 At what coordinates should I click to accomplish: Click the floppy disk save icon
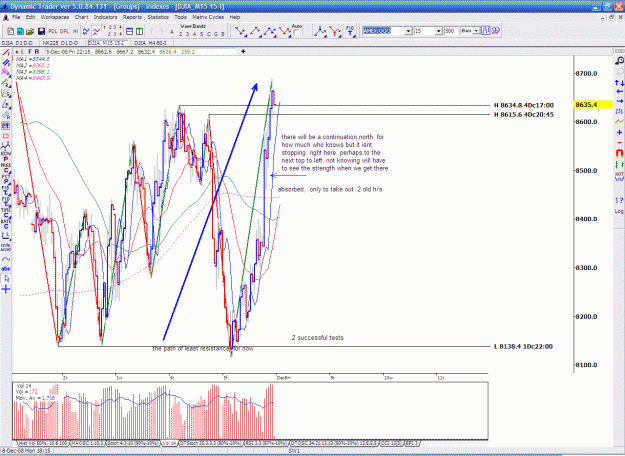41,31
